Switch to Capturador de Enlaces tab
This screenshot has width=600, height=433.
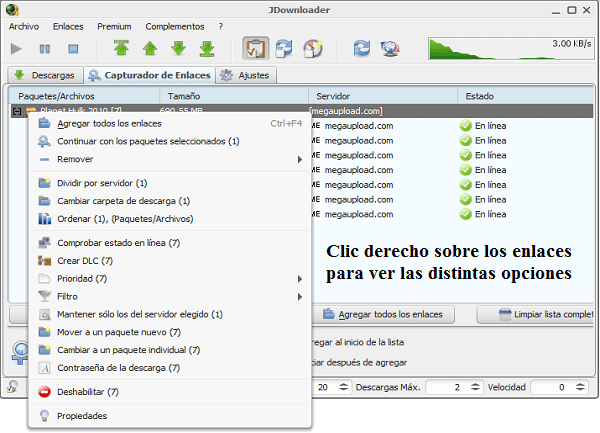pos(150,75)
